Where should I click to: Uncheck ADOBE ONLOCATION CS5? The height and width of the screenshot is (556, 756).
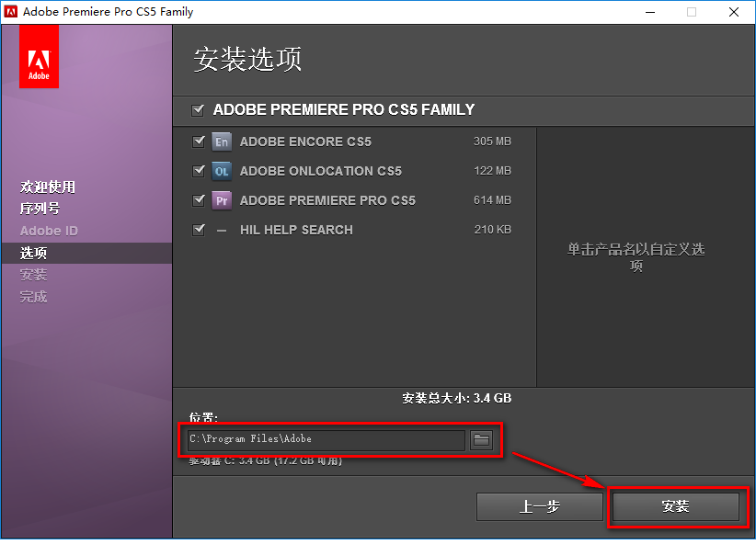197,171
